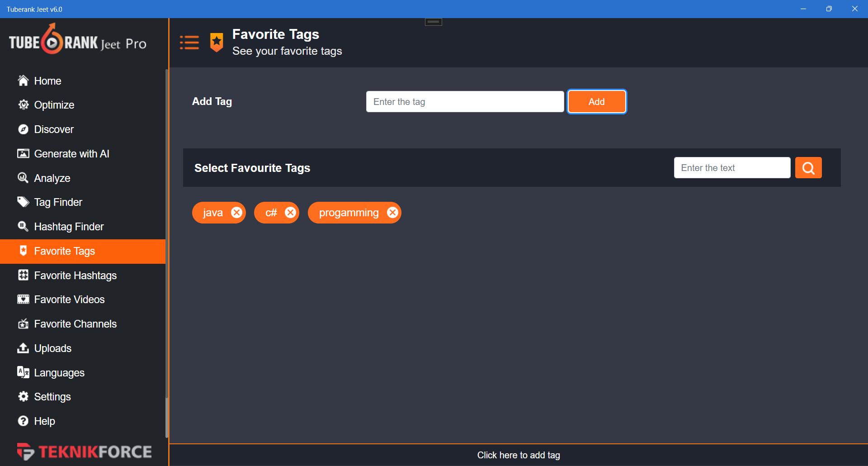Click the Uploads upload icon

pos(23,348)
